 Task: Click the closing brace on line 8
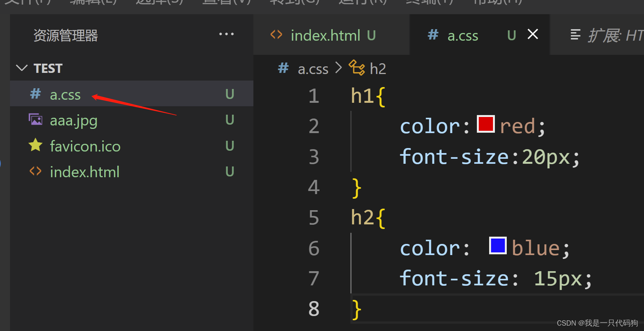[x=356, y=310]
